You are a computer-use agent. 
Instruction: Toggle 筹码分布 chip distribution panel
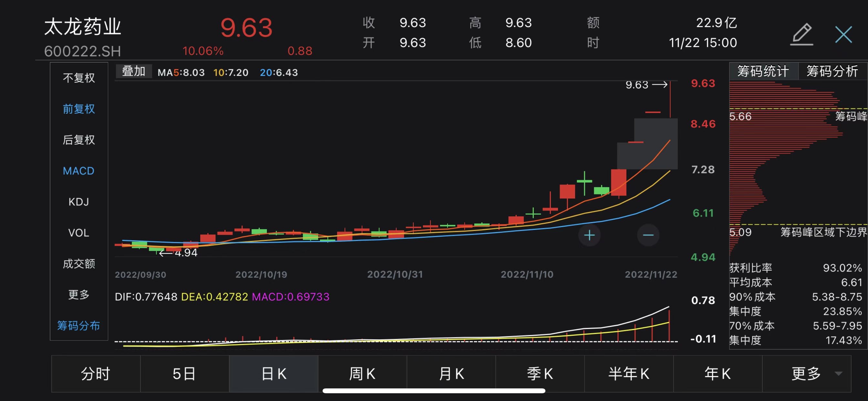(79, 325)
